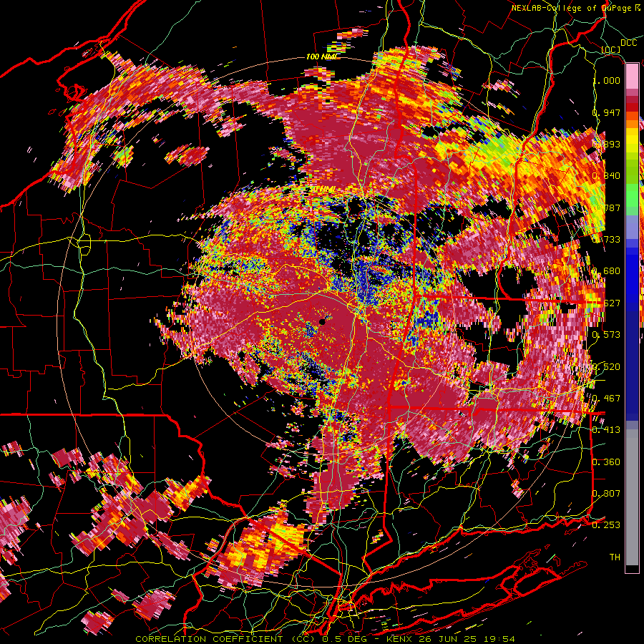Screen dimensions: 644x644
Task: Click the gray bottom segment of color bar
Action: click(x=632, y=497)
